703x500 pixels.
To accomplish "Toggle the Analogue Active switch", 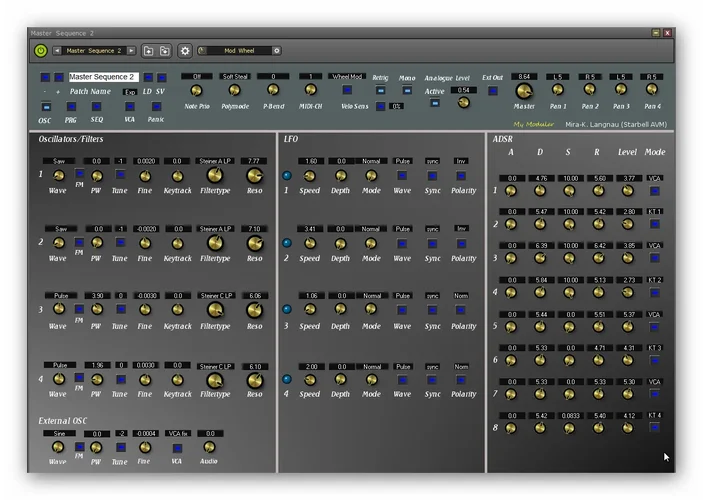I will (x=434, y=105).
